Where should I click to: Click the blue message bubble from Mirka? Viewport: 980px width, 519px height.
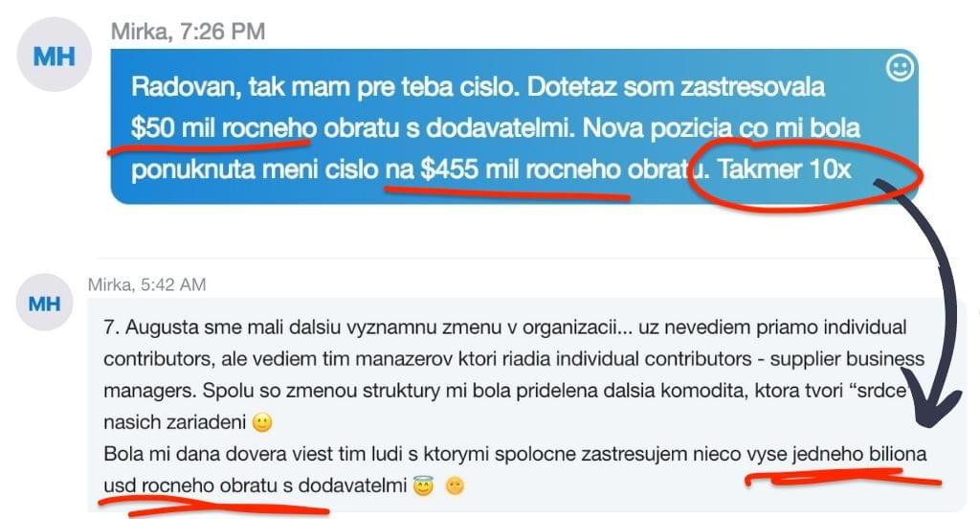514,126
